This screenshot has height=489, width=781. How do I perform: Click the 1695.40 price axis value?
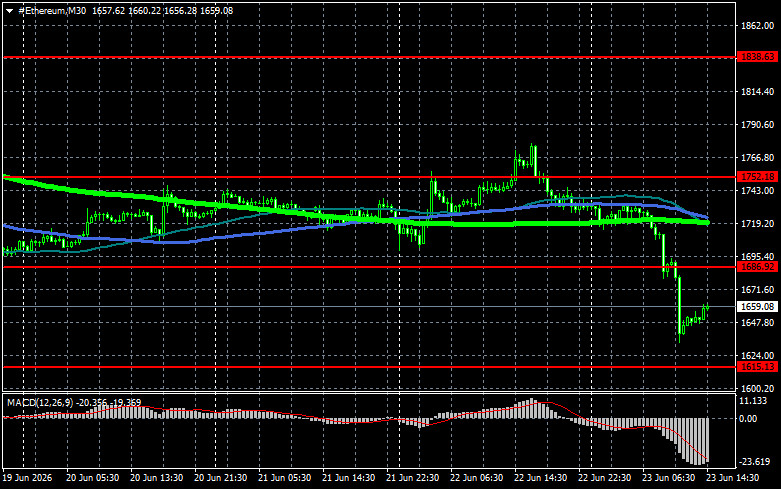(758, 256)
